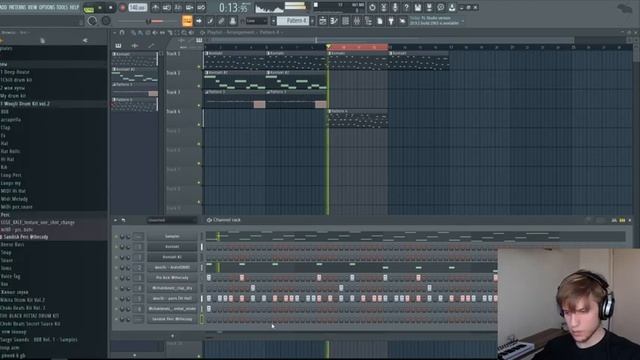Click the question mark help icon
Image resolution: width=640 pixels, height=360 pixels.
point(407,7)
